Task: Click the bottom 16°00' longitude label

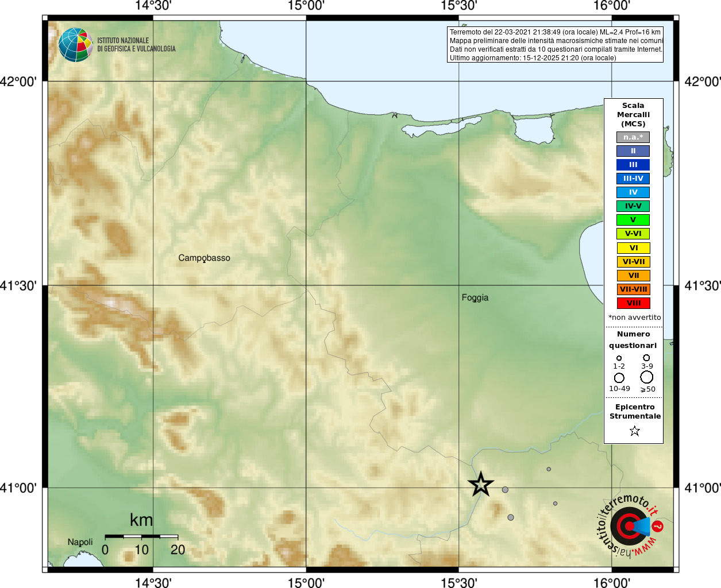Action: (x=612, y=582)
